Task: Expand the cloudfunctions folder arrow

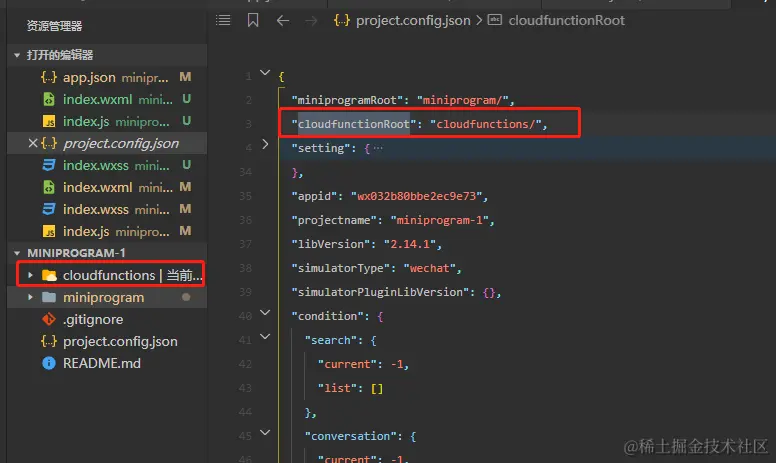Action: point(30,275)
